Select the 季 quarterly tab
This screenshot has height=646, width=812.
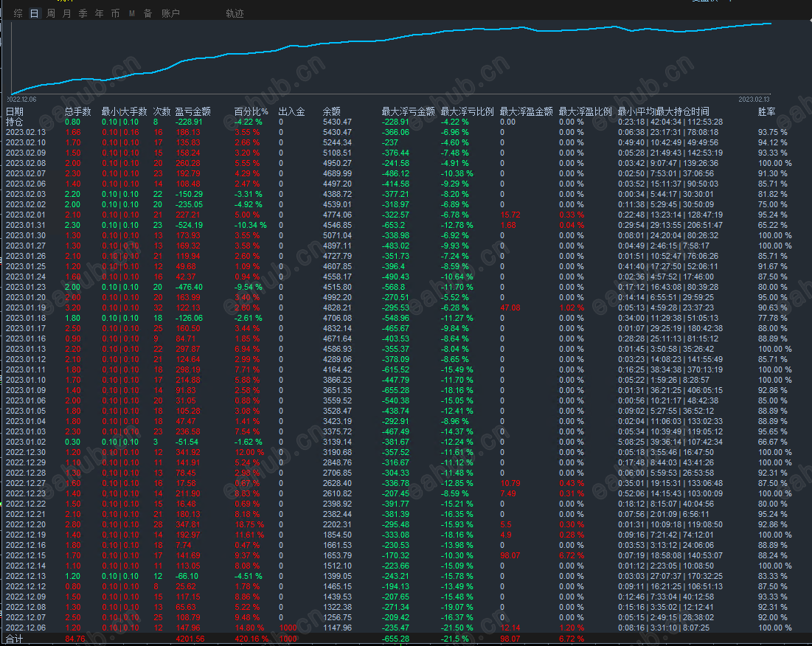[83, 13]
